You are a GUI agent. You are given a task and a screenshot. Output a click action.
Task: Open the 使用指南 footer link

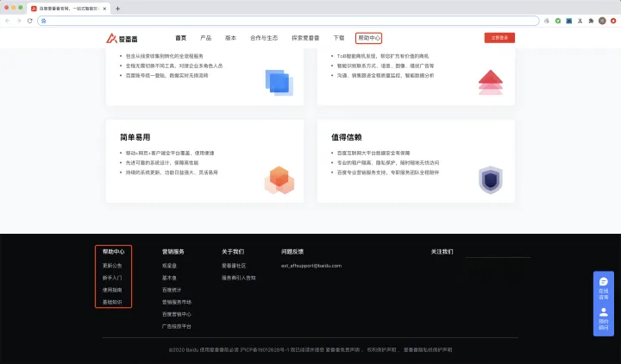(x=112, y=290)
